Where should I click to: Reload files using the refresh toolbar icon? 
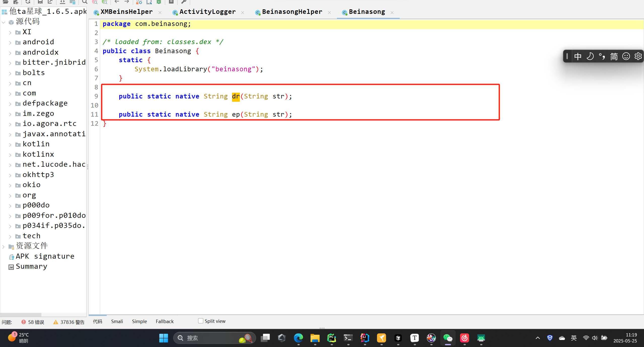click(x=28, y=2)
